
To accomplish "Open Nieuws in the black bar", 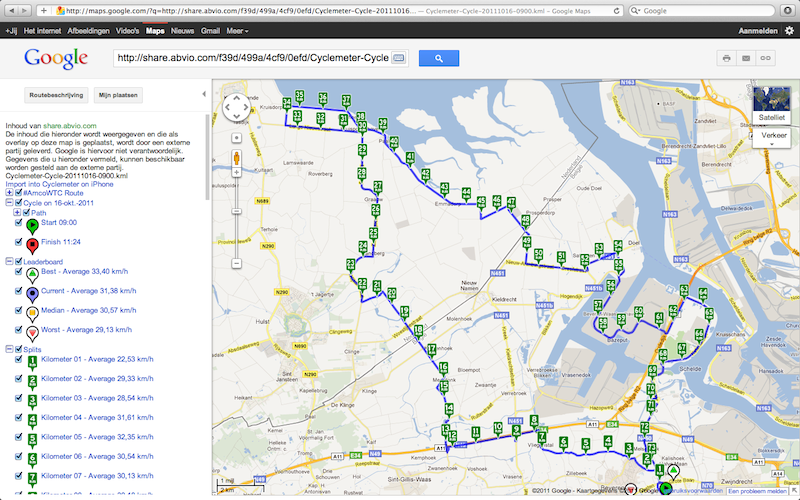I will (182, 31).
